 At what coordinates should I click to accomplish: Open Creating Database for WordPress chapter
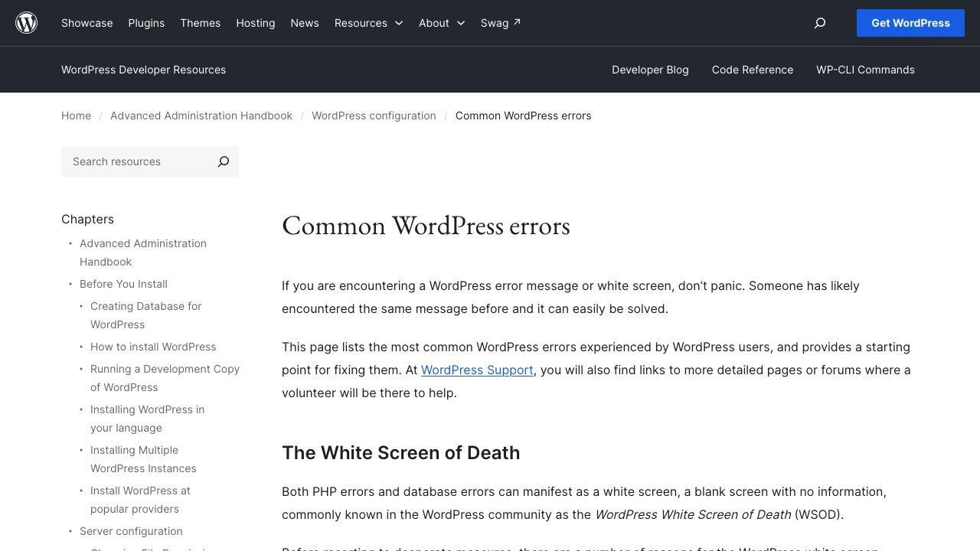145,315
